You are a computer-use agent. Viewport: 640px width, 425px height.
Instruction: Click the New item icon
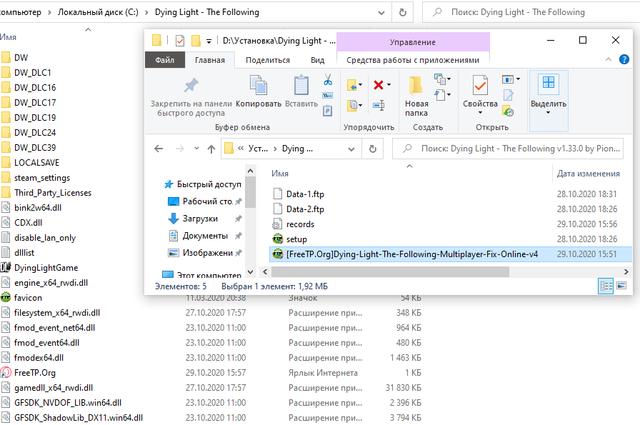(440, 78)
